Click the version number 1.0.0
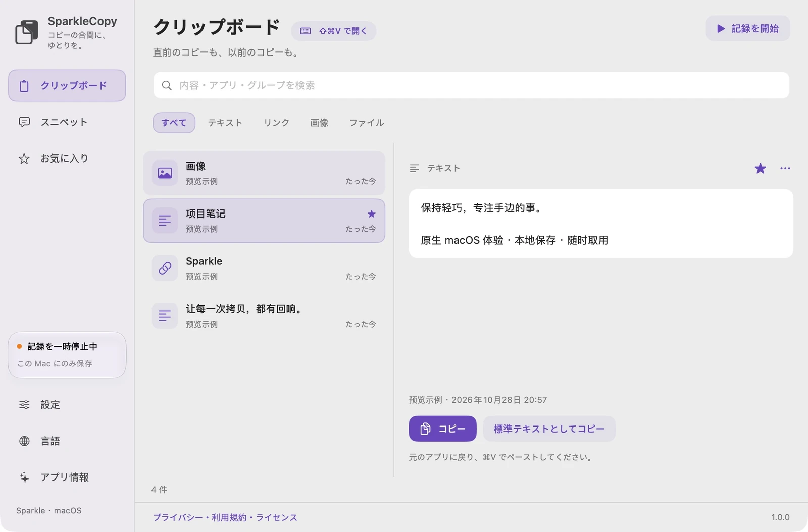Viewport: 808px width, 532px height. (x=780, y=517)
